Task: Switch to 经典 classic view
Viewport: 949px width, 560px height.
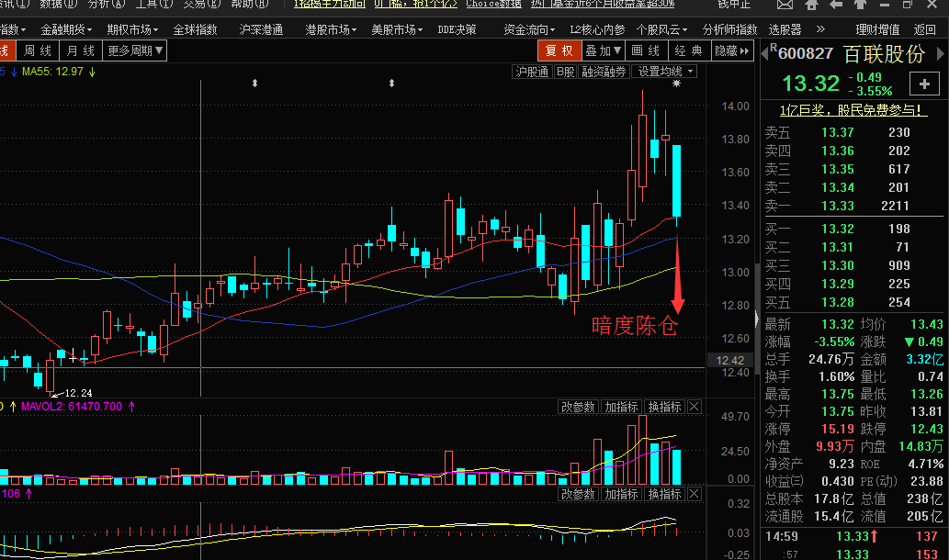Action: tap(687, 50)
